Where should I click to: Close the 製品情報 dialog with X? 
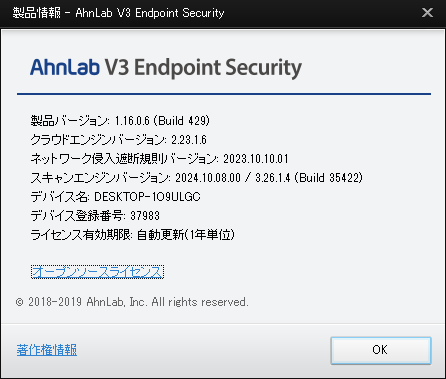(427, 13)
